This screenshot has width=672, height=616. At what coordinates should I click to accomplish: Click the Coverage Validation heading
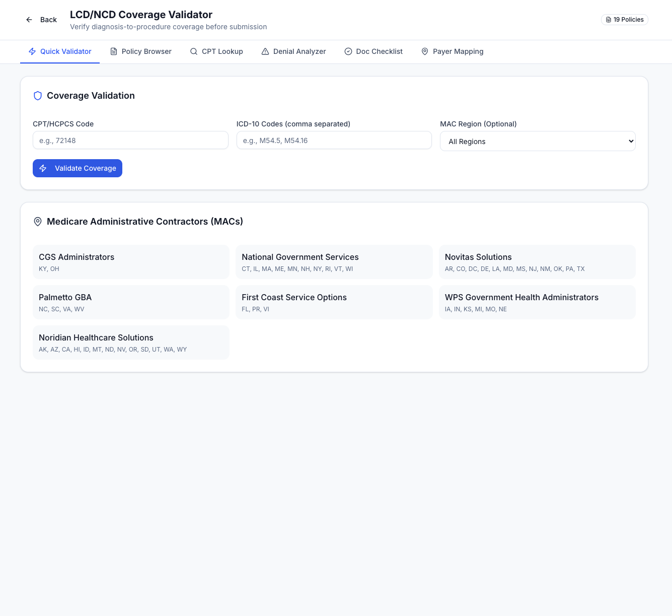[x=91, y=96]
